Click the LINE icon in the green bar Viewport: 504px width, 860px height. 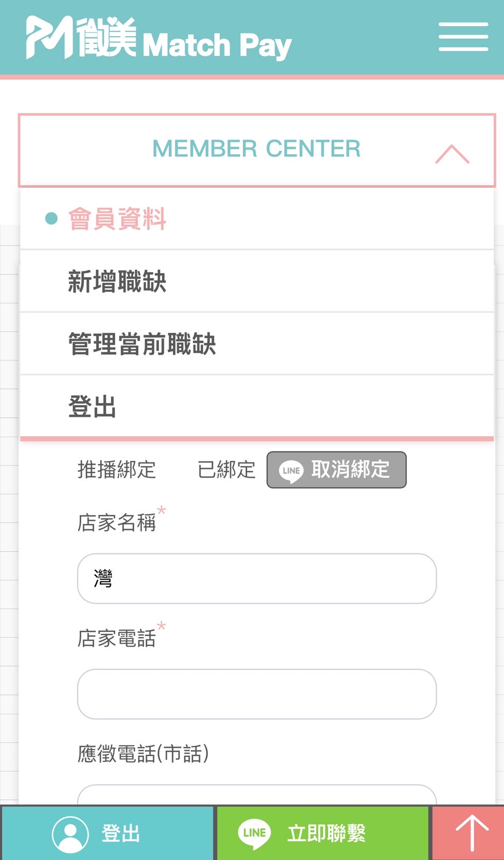click(x=254, y=833)
